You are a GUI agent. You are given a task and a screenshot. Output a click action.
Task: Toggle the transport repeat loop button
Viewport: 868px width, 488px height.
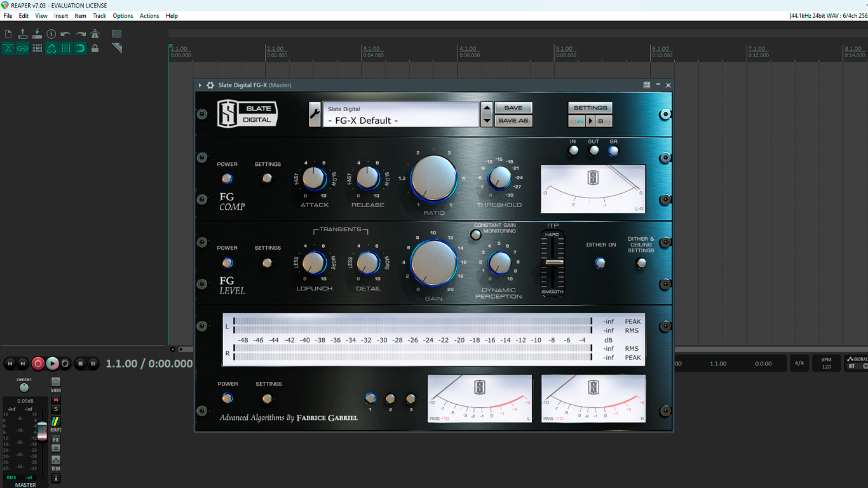tap(65, 363)
